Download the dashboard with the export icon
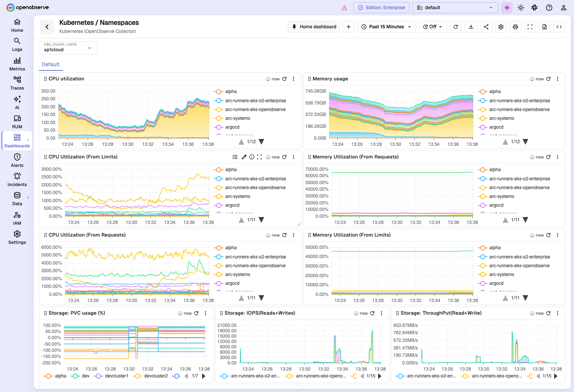This screenshot has height=392, width=574. pyautogui.click(x=471, y=27)
